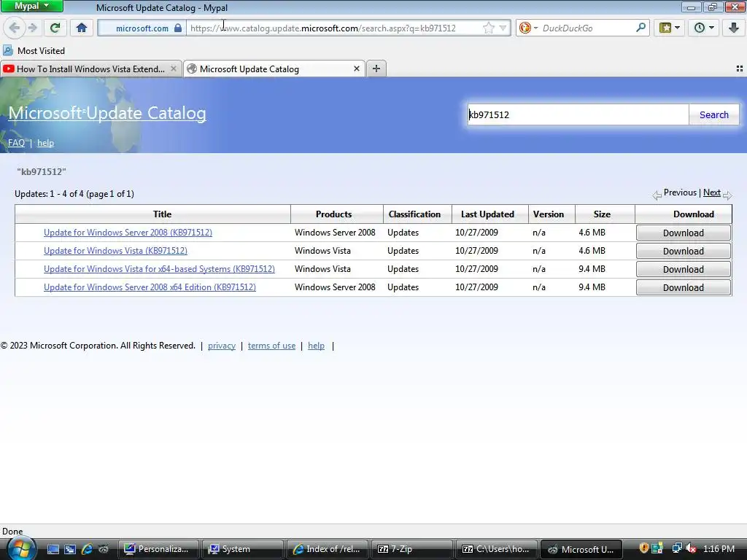Show all tabs list icon
Screen dimensions: 747x560
(x=740, y=69)
